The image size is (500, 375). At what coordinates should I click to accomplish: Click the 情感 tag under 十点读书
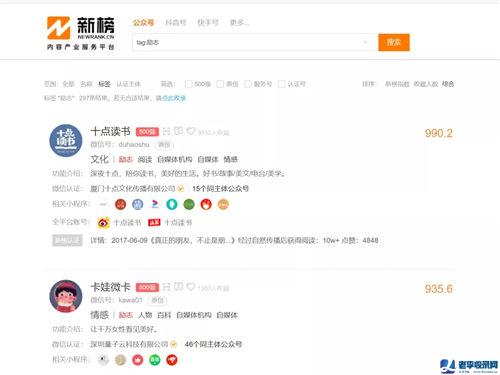[231, 160]
